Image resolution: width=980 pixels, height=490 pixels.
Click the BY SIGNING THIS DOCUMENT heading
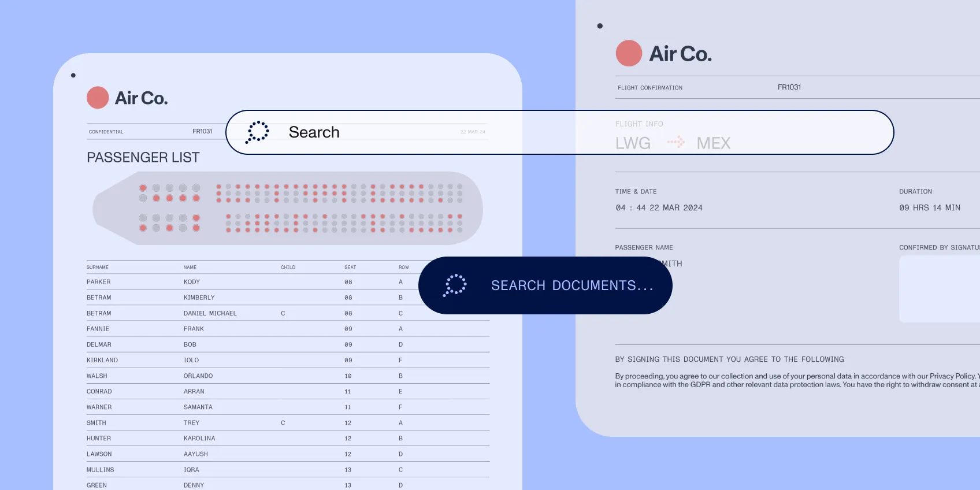click(729, 359)
